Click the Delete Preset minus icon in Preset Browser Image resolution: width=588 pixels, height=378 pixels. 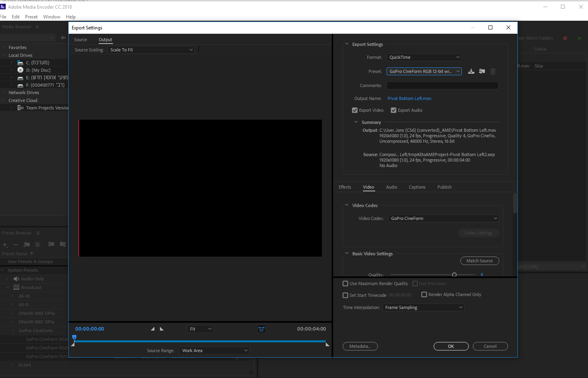coord(16,244)
